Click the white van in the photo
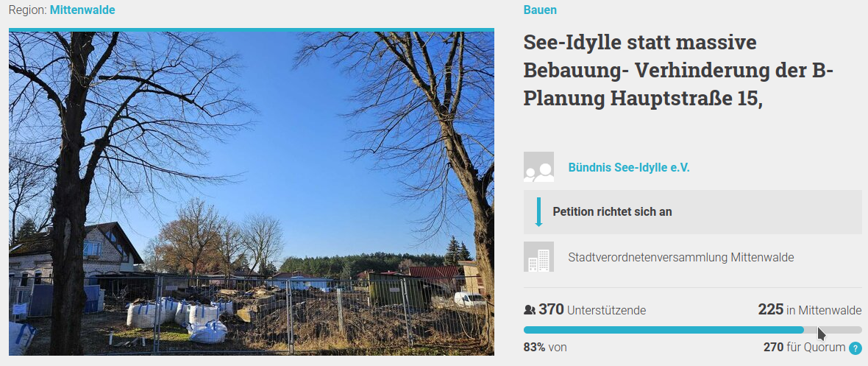Screen dimensions: 868x366 coord(469,299)
